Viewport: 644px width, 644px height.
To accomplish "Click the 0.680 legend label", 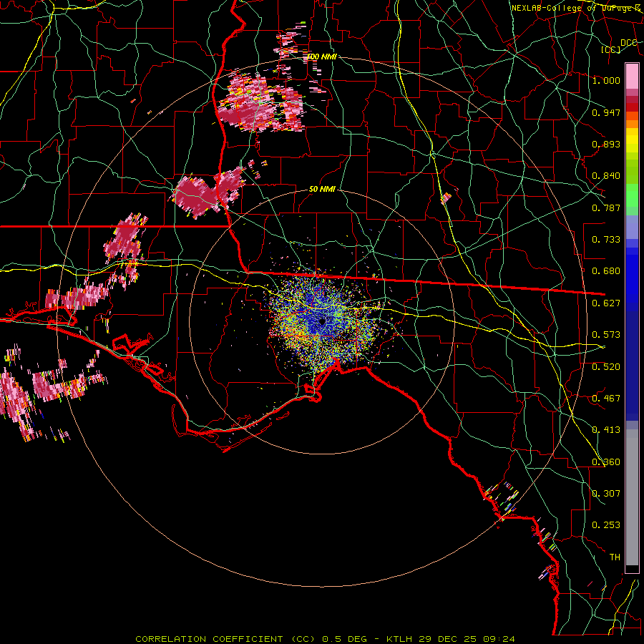I will point(606,271).
